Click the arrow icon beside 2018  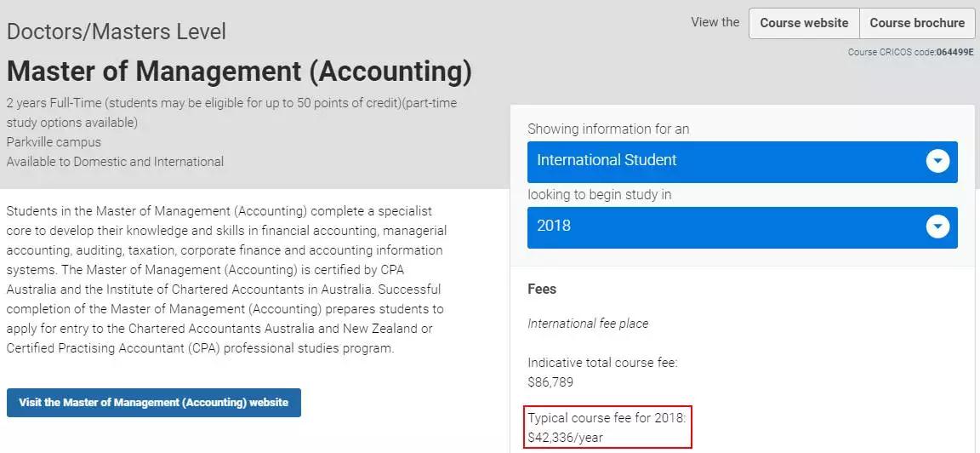click(937, 226)
